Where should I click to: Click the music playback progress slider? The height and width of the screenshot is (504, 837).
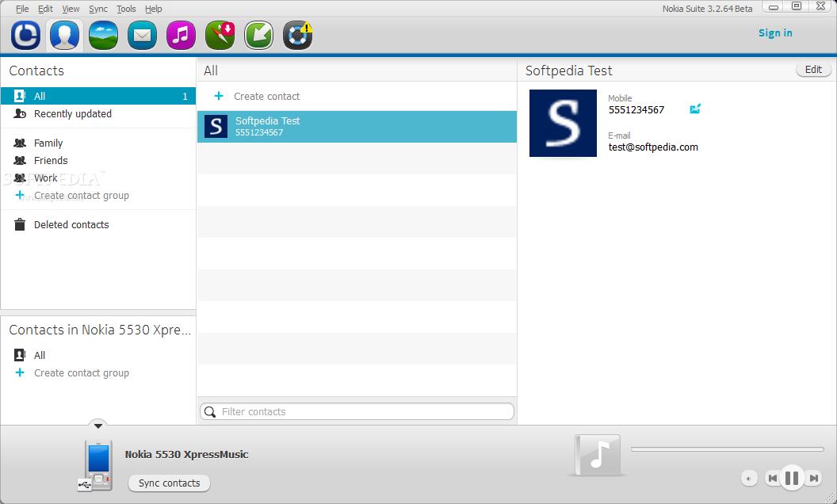(x=726, y=449)
